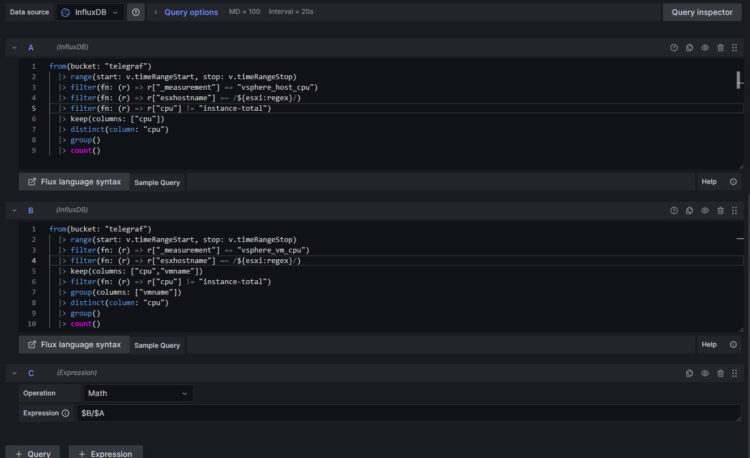
Task: Open the Query inspector
Action: [703, 12]
